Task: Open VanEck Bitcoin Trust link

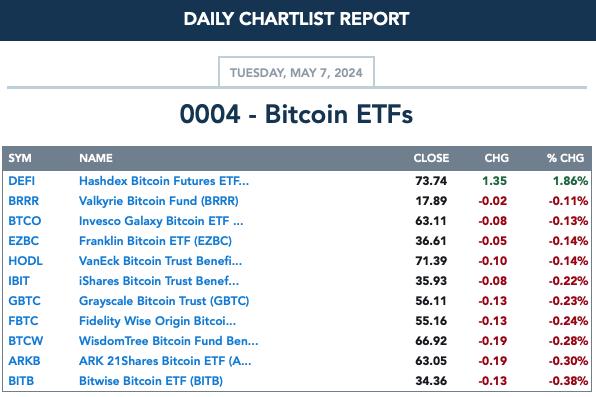Action: (x=160, y=261)
